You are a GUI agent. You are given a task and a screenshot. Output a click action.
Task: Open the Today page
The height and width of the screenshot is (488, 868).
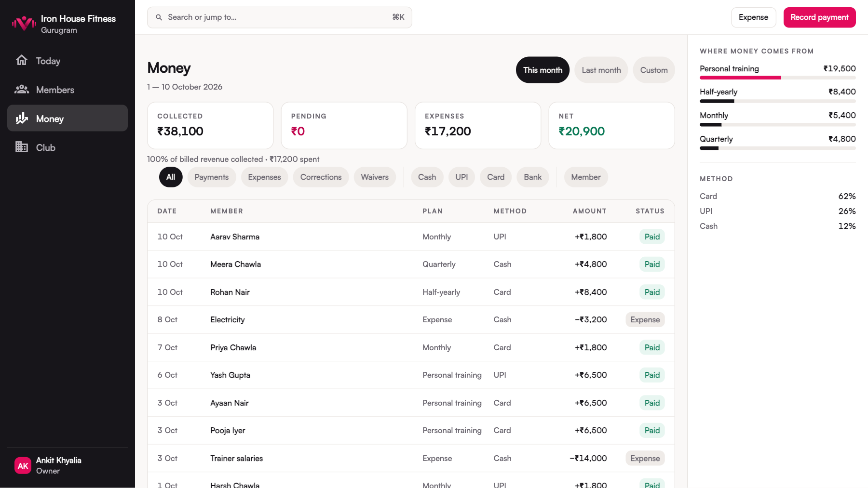pos(68,61)
